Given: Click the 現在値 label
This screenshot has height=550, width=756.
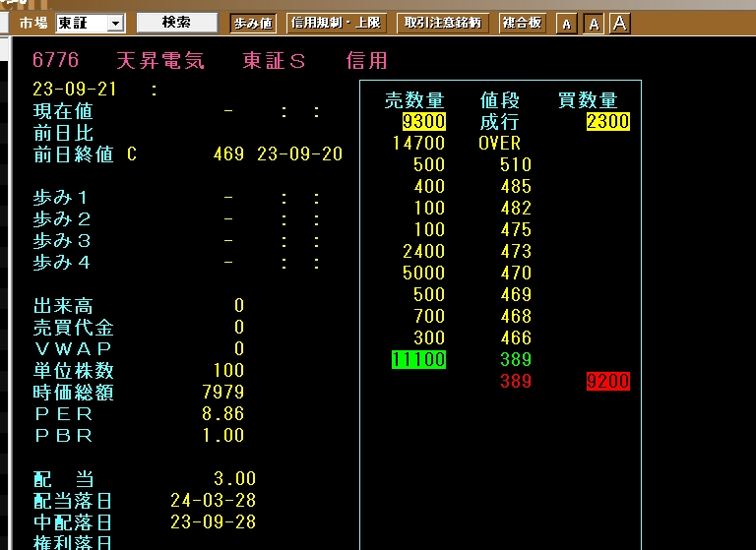Looking at the screenshot, I should coord(63,111).
